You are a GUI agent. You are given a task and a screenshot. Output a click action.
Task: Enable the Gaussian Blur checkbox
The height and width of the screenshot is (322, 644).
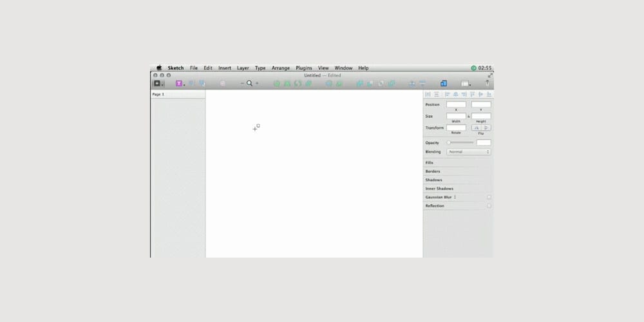click(489, 197)
